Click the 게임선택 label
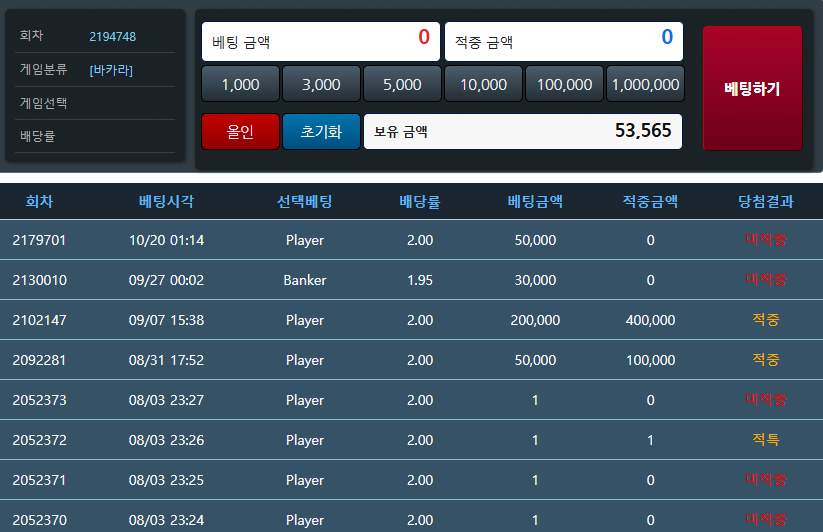 (x=44, y=103)
